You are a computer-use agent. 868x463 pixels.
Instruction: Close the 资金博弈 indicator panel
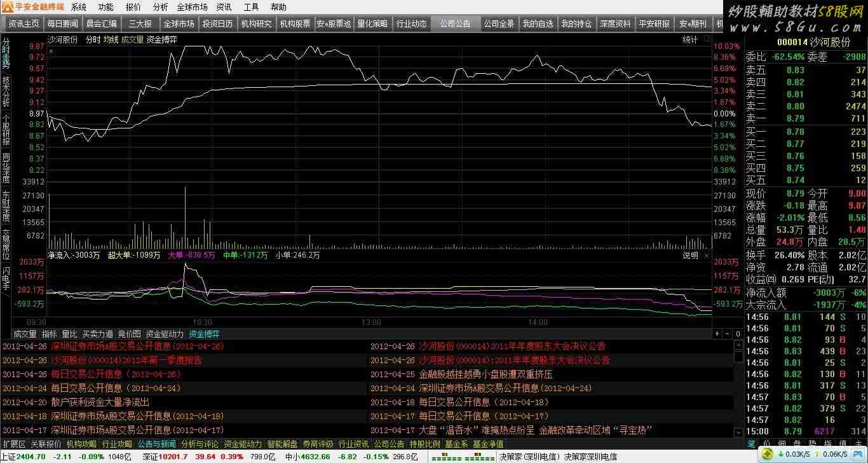coord(707,255)
